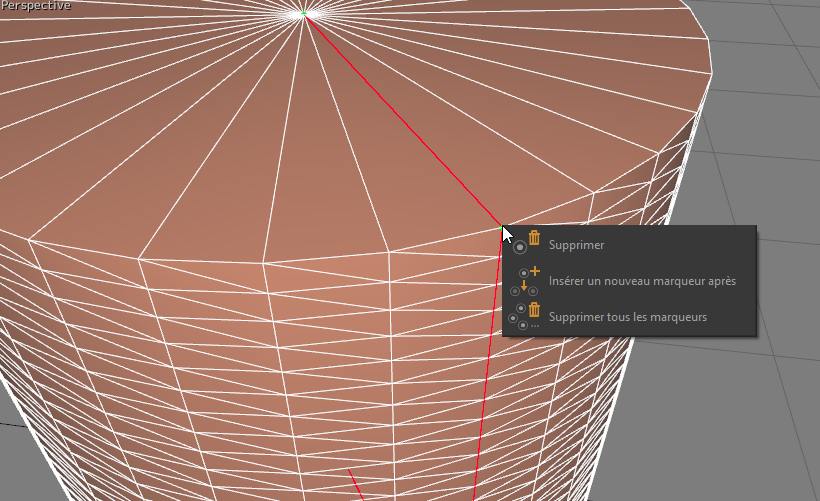
Task: Choose Supprimer from the context menu
Action: tap(577, 245)
